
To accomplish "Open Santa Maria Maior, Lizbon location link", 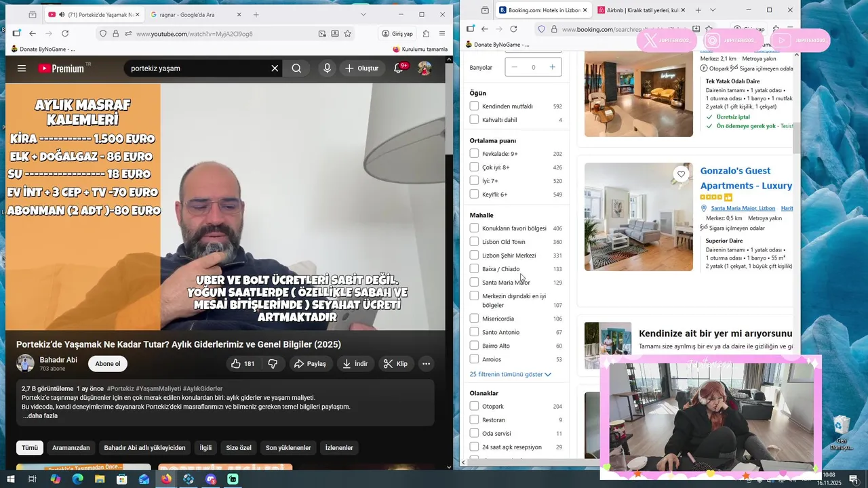I will coord(743,208).
